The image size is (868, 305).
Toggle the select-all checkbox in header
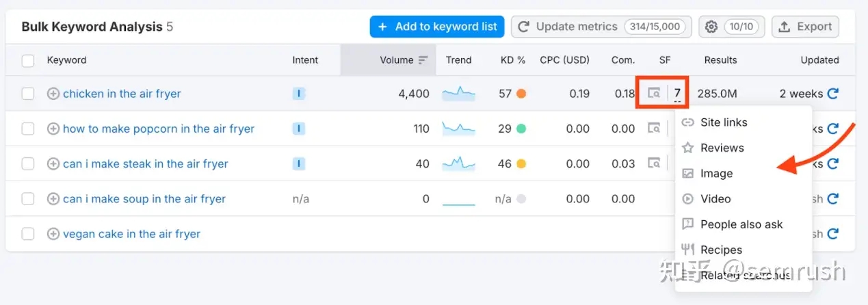point(28,60)
